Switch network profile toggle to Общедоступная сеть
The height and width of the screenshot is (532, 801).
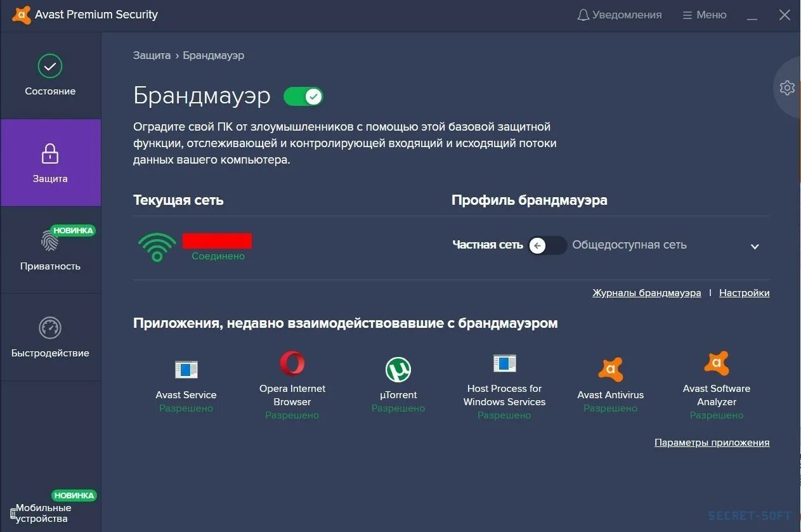pyautogui.click(x=547, y=245)
